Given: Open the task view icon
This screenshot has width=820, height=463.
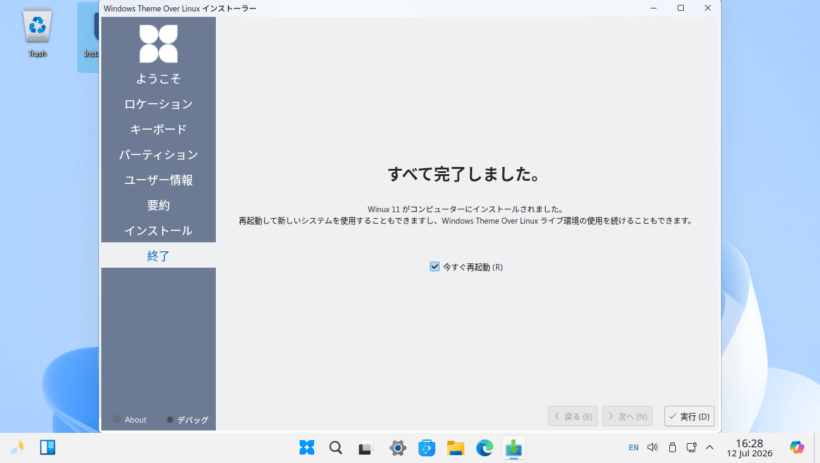Looking at the screenshot, I should click(365, 448).
